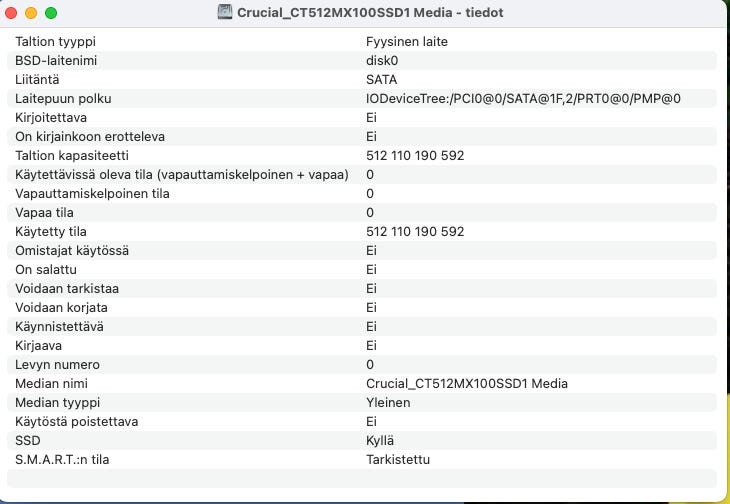Select the On salattu row label
The width and height of the screenshot is (730, 504).
(46, 269)
